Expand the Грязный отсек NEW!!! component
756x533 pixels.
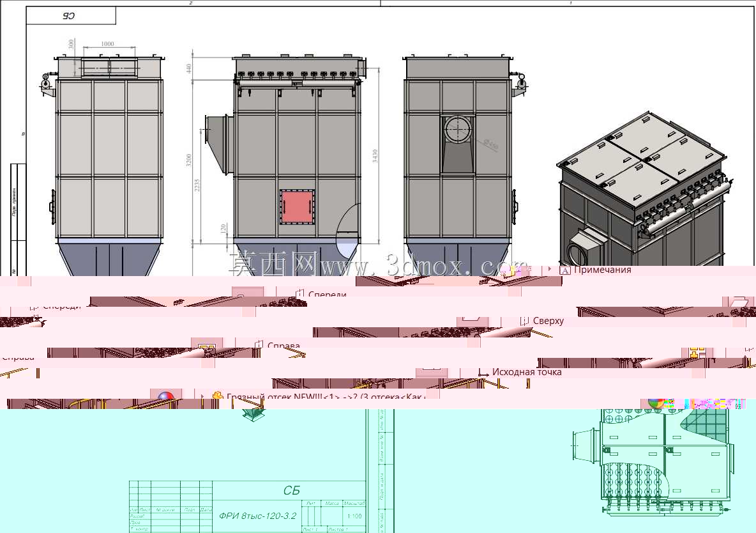click(203, 396)
